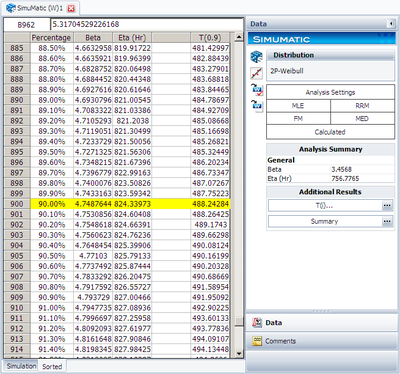Click T(0.9) cell 494.13448
Image resolution: width=400 pixels, height=374 pixels.
[210, 349]
